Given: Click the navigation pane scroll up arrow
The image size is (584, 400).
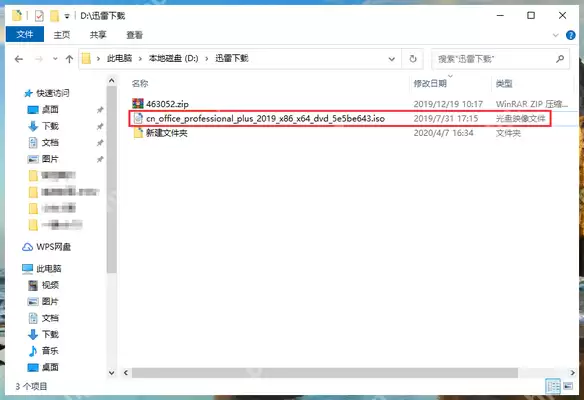Looking at the screenshot, I should click(x=111, y=80).
